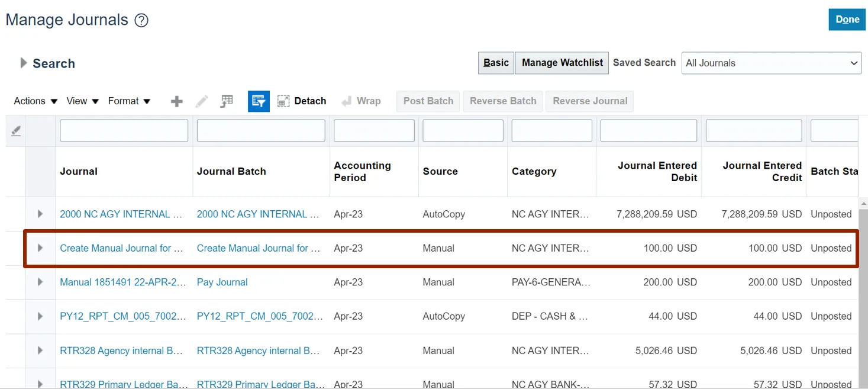
Task: Click the pencil edit icon in toolbar
Action: click(x=202, y=101)
